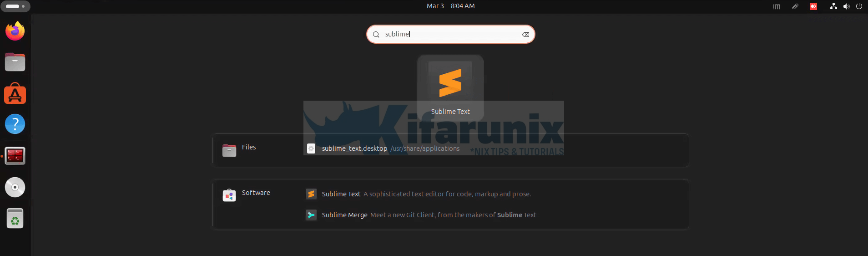Open the Help icon in dock
This screenshot has width=868, height=256.
click(15, 124)
